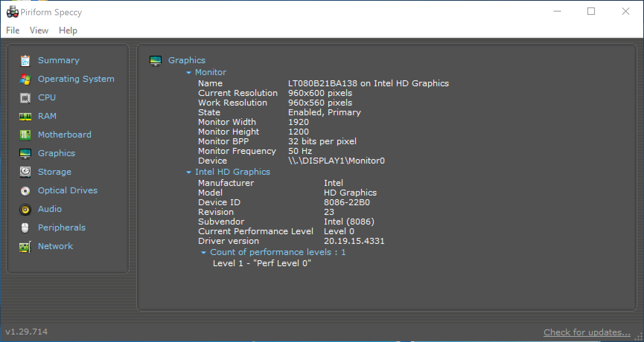This screenshot has height=342, width=644.
Task: Click the Check for updates link
Action: 587,332
